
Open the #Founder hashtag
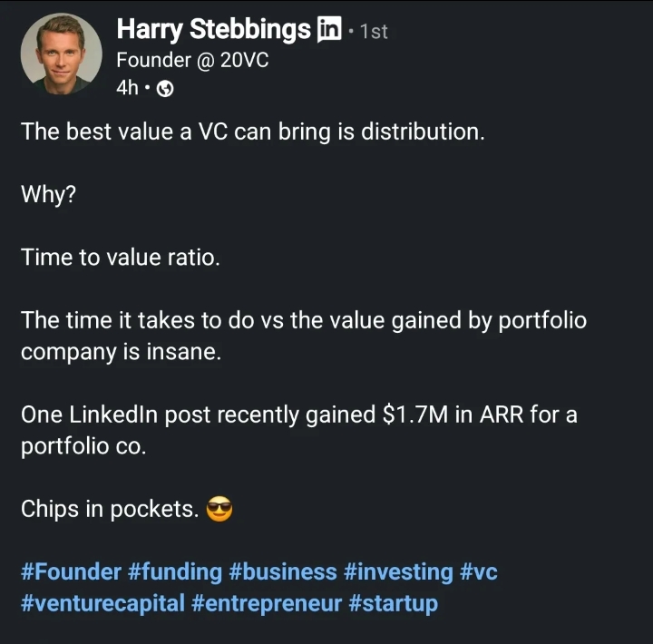click(71, 571)
